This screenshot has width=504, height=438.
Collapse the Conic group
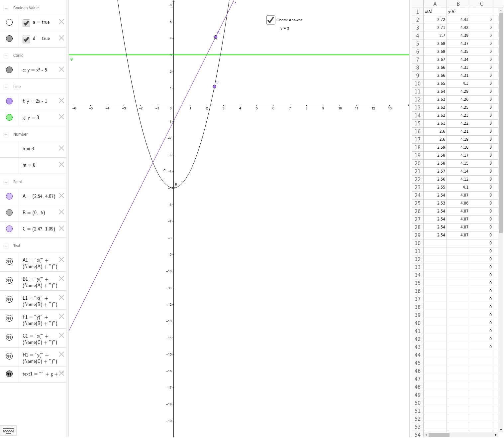pyautogui.click(x=6, y=56)
